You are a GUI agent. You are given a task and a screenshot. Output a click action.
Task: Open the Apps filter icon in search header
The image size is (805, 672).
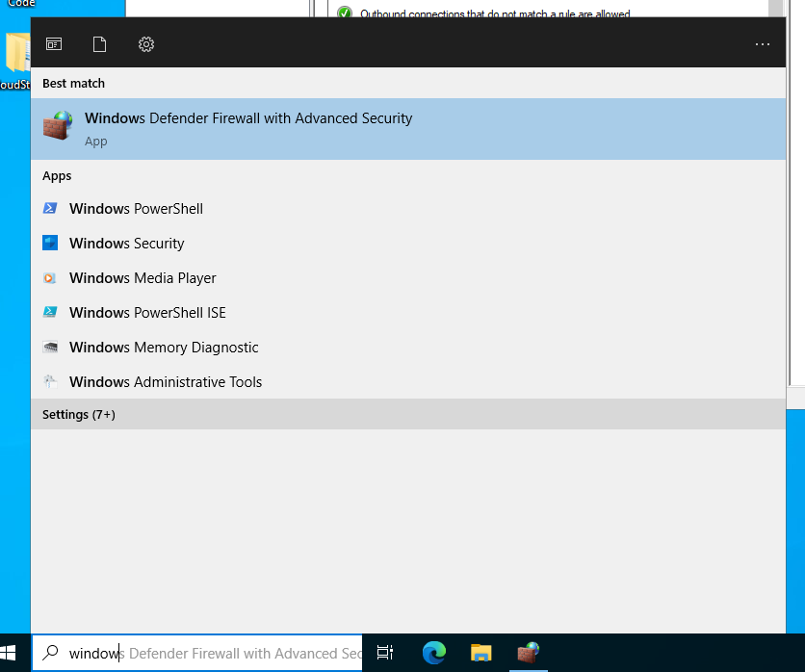tap(54, 44)
